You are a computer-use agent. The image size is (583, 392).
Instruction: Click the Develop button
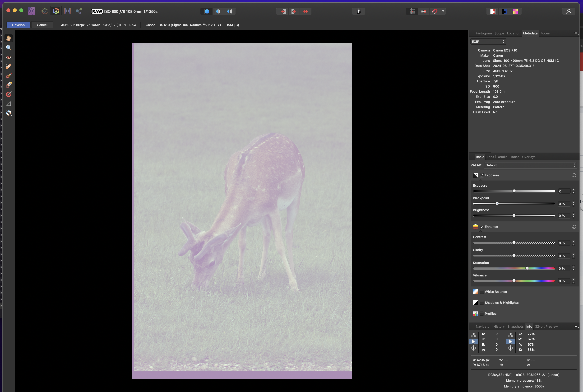tap(18, 25)
